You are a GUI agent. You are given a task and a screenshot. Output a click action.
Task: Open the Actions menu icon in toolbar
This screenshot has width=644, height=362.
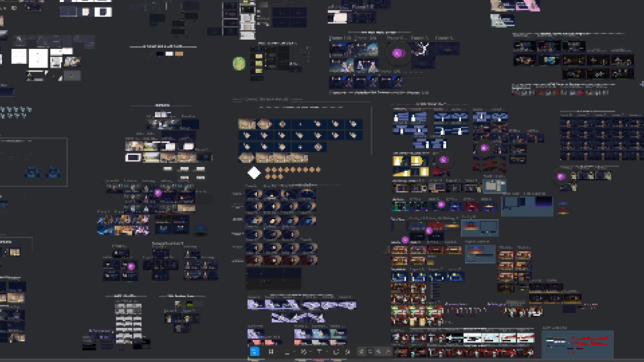(x=347, y=352)
